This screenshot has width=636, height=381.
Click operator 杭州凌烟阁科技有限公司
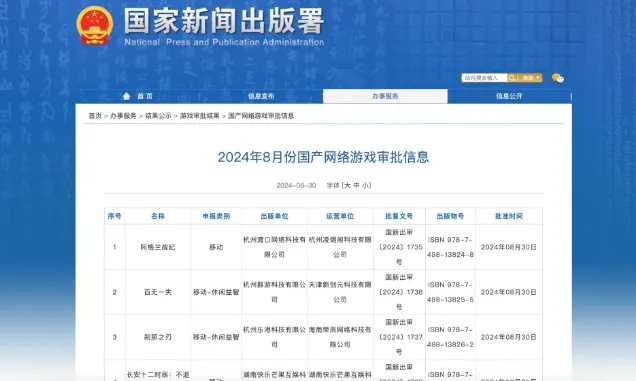click(340, 247)
